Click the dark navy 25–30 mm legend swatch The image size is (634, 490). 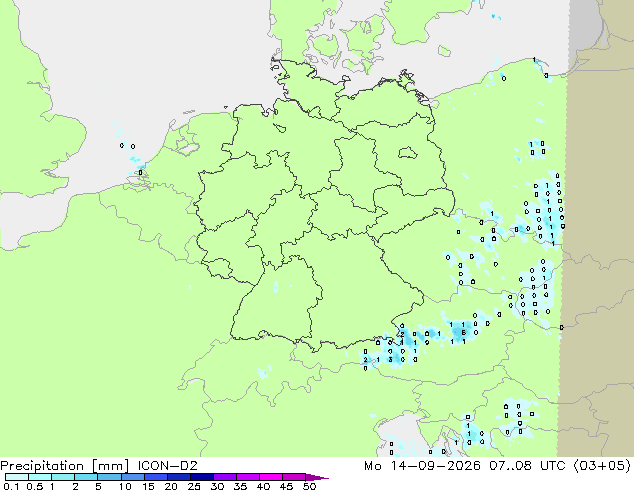[202, 477]
